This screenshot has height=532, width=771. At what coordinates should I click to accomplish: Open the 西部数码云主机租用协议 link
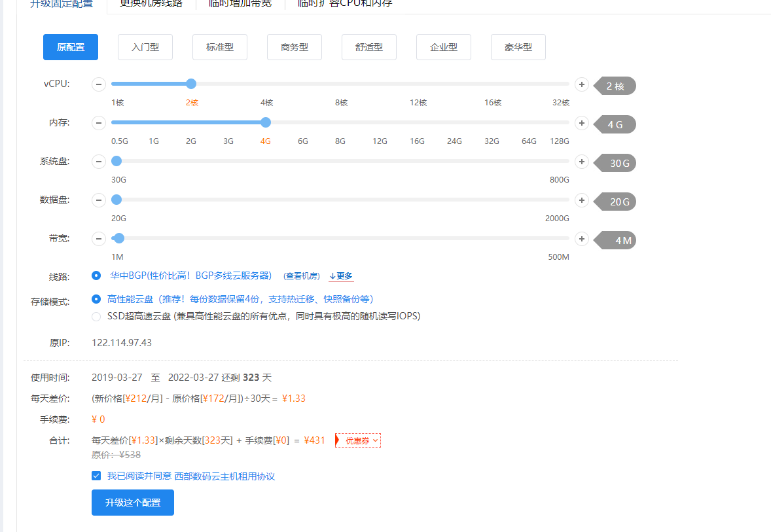[x=224, y=476]
